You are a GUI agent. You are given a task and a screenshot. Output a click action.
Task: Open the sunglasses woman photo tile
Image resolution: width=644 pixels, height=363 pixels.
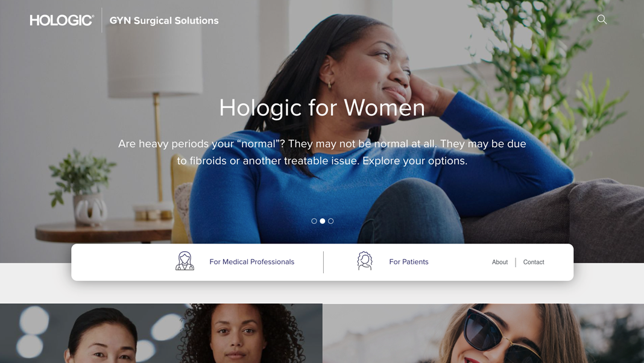pyautogui.click(x=484, y=333)
